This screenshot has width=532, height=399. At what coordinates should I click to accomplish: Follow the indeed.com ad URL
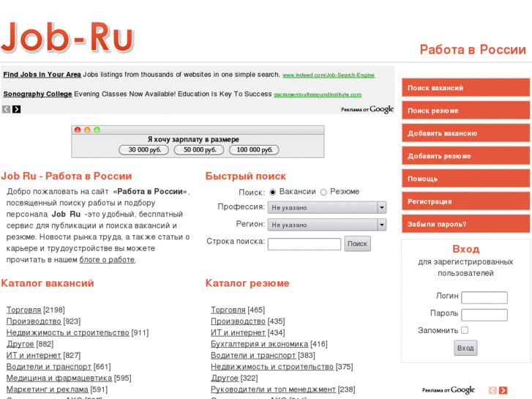coord(329,75)
